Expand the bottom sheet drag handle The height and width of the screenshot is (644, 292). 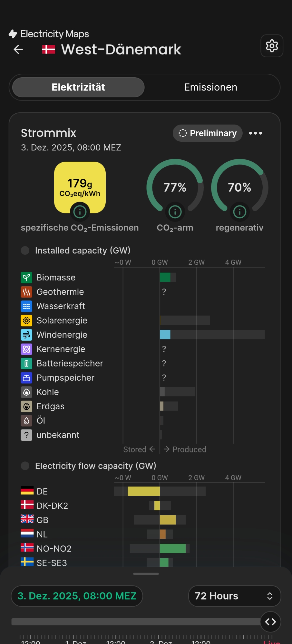pyautogui.click(x=146, y=574)
